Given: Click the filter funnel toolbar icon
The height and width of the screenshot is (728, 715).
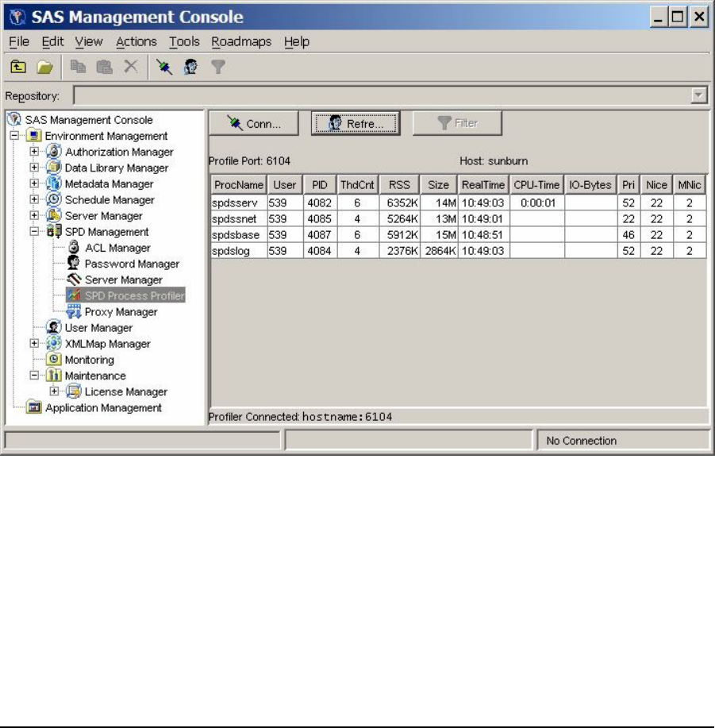Looking at the screenshot, I should (x=217, y=67).
